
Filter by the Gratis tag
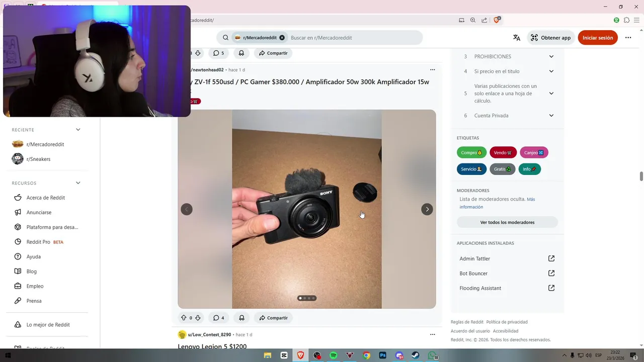pyautogui.click(x=502, y=169)
